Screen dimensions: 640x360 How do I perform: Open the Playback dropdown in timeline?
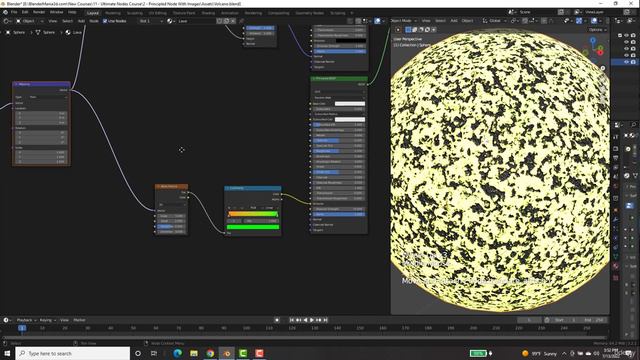pos(27,320)
